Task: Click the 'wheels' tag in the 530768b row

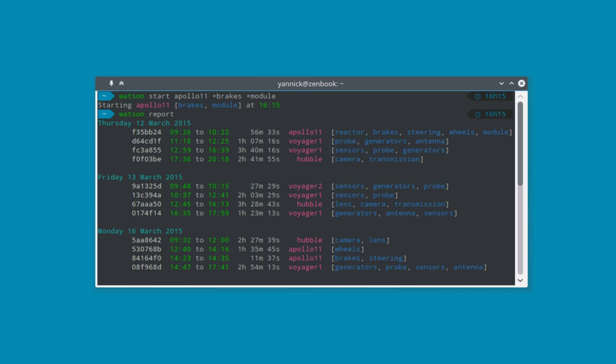Action: [347, 249]
